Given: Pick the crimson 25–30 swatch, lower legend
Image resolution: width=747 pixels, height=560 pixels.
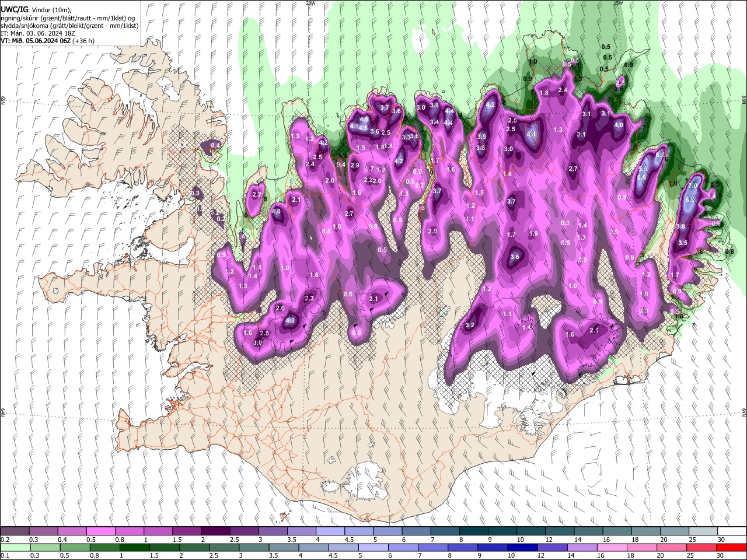Looking at the screenshot, I should (701, 547).
